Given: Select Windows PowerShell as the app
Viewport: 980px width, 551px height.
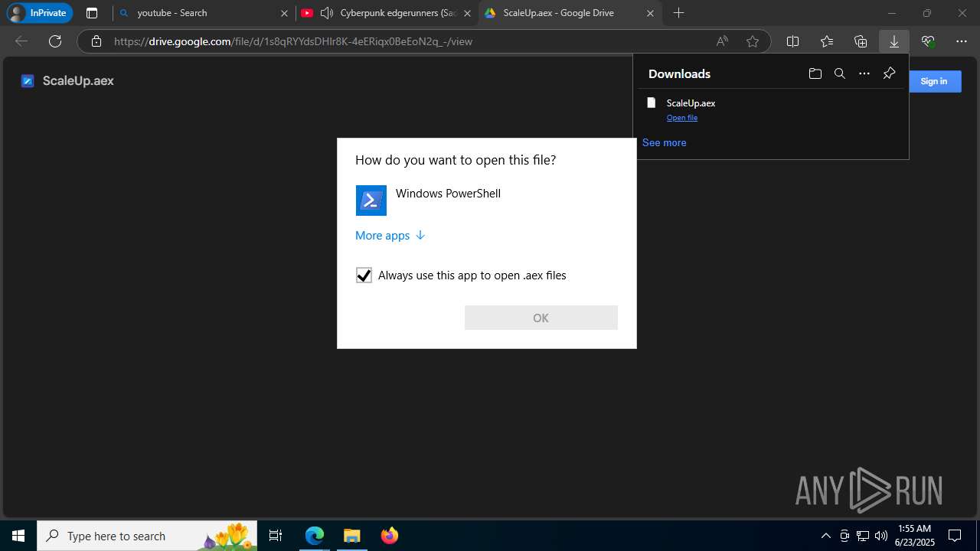Looking at the screenshot, I should (x=487, y=201).
